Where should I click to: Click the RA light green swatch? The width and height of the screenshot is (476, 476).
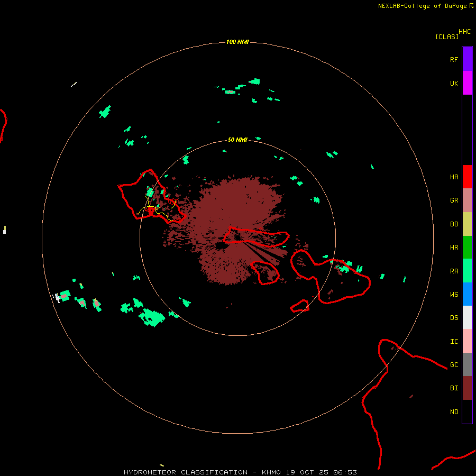(x=467, y=271)
